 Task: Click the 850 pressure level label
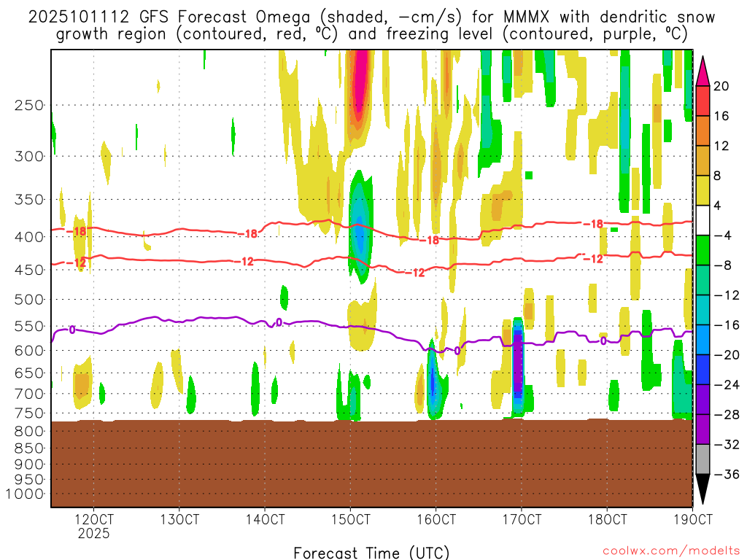coord(29,448)
